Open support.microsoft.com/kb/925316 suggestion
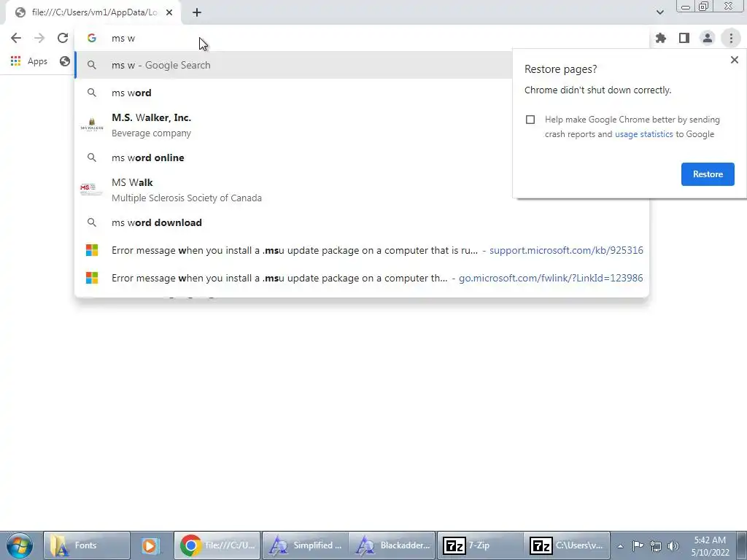Viewport: 747px width, 560px height. point(362,250)
